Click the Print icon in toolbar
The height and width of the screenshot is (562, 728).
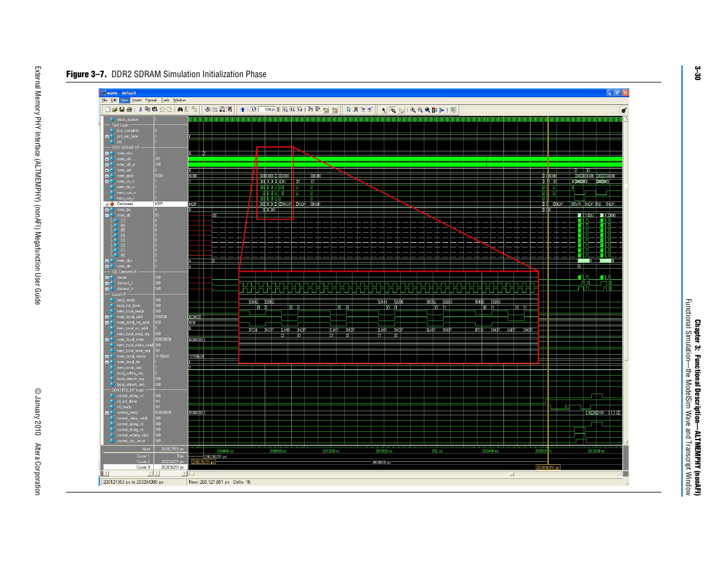coord(129,110)
